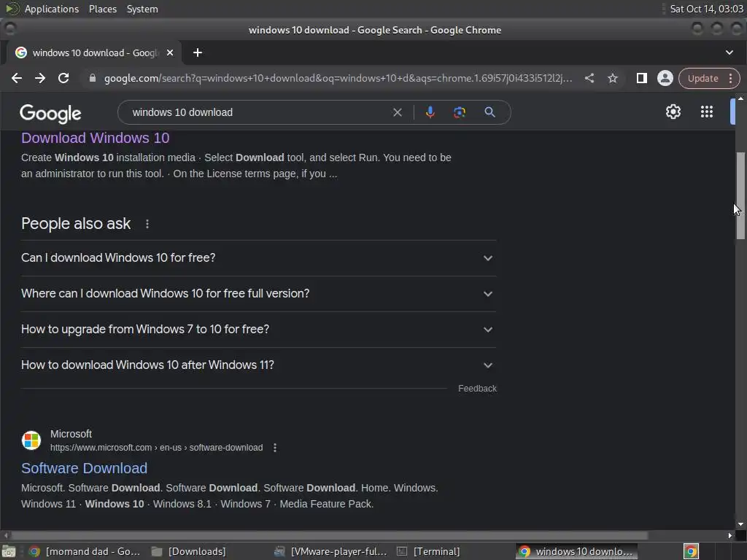This screenshot has width=747, height=560.
Task: Go back to the previous page
Action: tap(17, 78)
